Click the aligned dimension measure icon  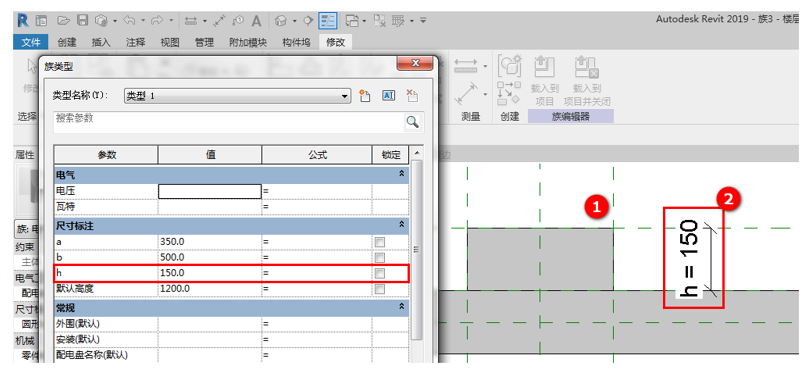[219, 21]
